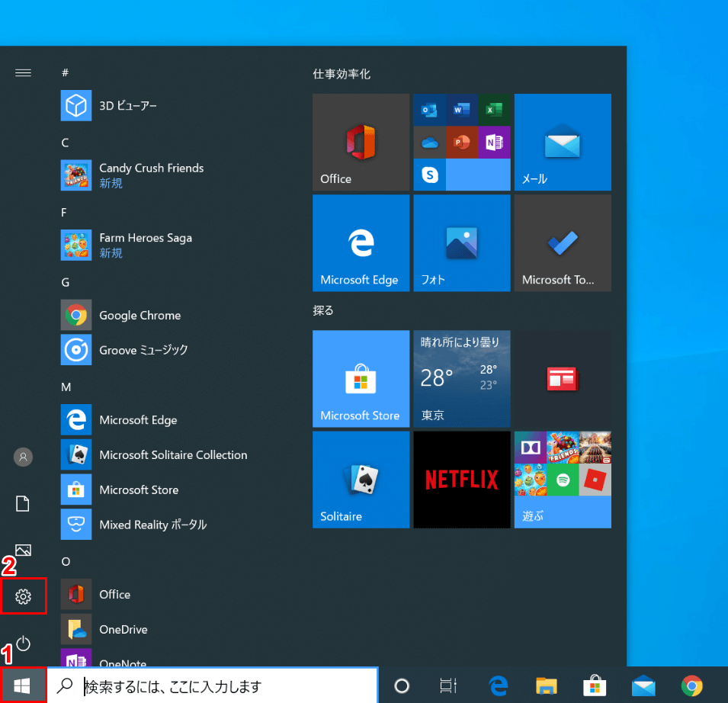728x703 pixels.
Task: Click the M letter header
Action: [66, 387]
